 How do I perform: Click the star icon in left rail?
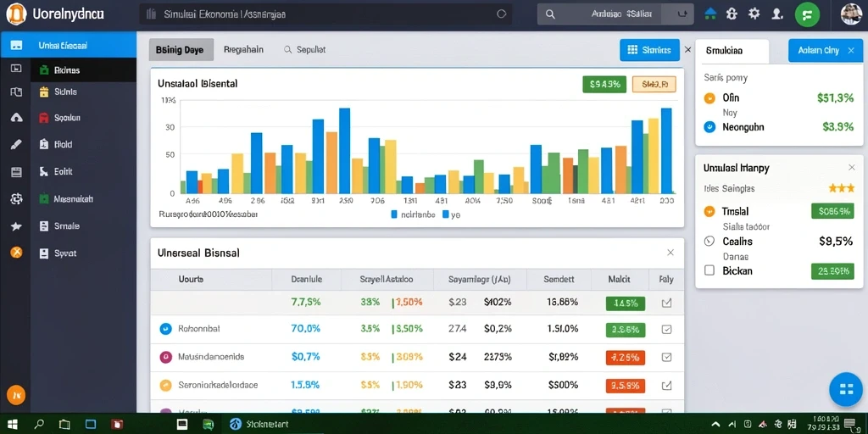pyautogui.click(x=16, y=225)
